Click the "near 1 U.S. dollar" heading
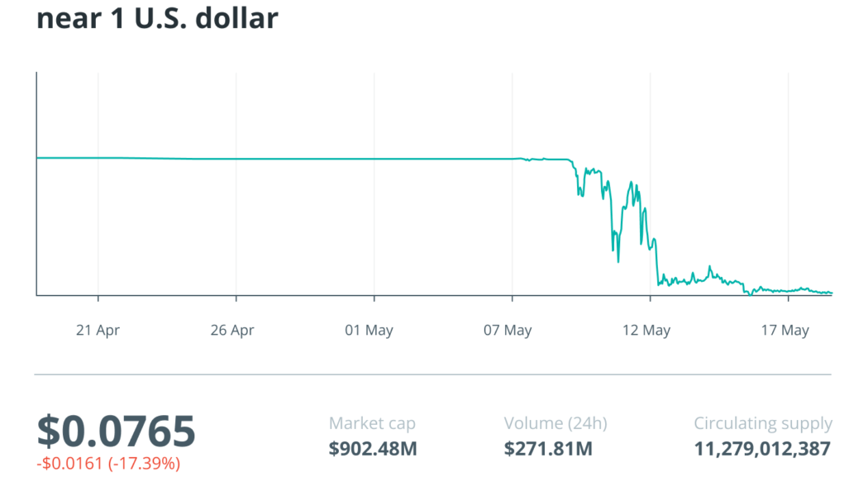This screenshot has width=868, height=496. (x=157, y=18)
